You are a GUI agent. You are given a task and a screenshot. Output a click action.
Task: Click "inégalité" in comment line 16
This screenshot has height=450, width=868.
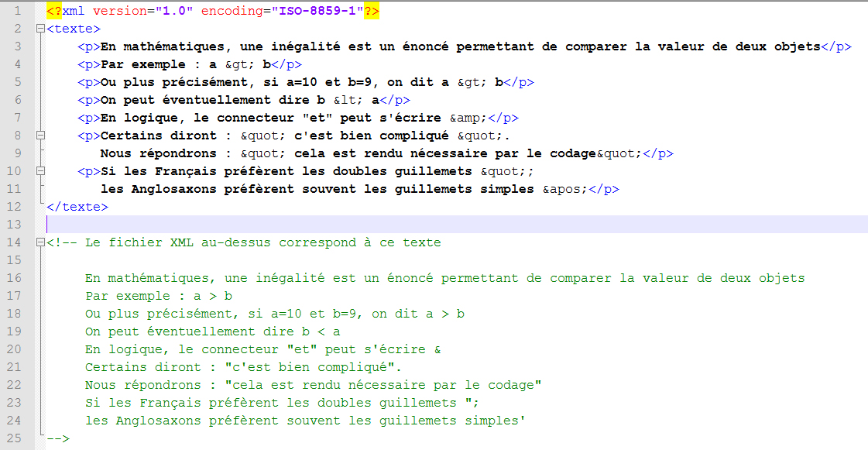290,278
